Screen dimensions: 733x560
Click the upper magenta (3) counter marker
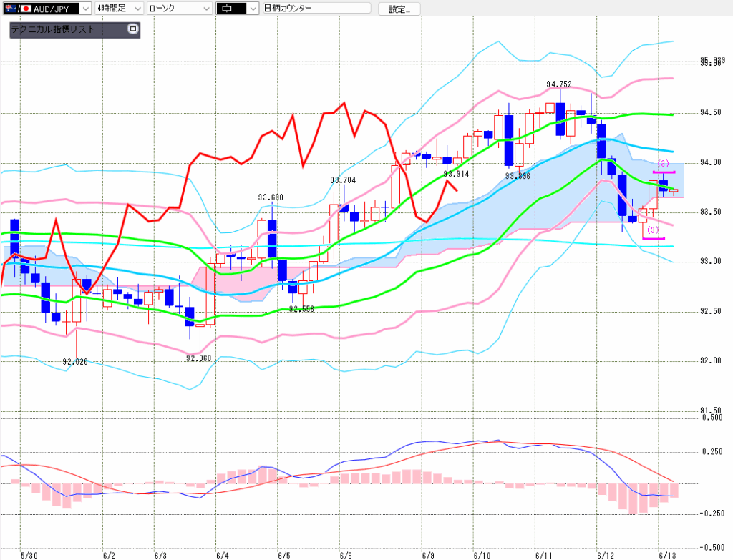(664, 164)
